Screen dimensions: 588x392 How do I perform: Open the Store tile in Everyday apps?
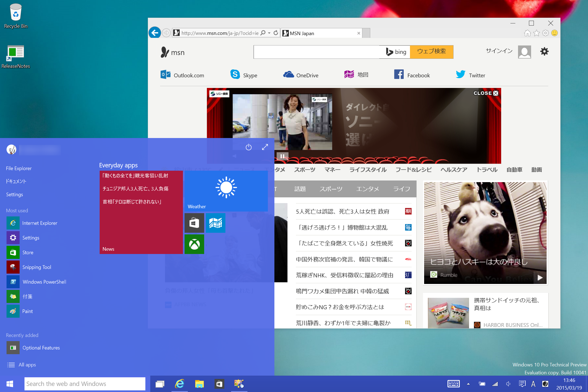[194, 223]
